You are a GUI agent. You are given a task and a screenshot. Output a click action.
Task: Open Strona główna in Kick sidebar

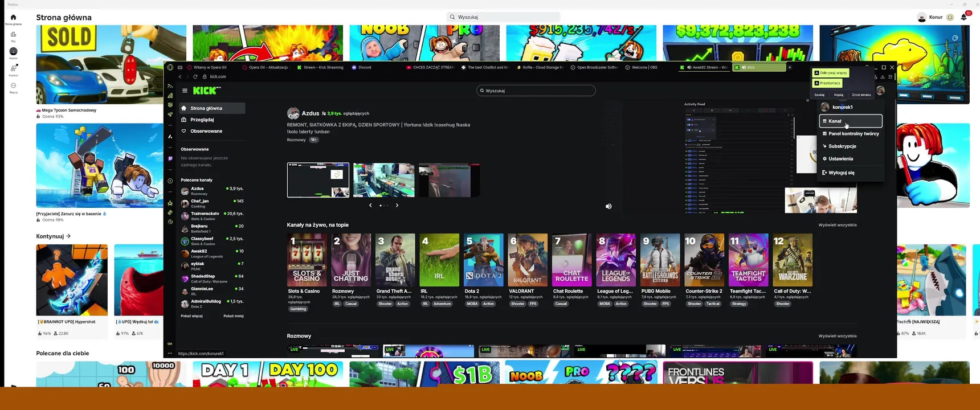pyautogui.click(x=212, y=108)
